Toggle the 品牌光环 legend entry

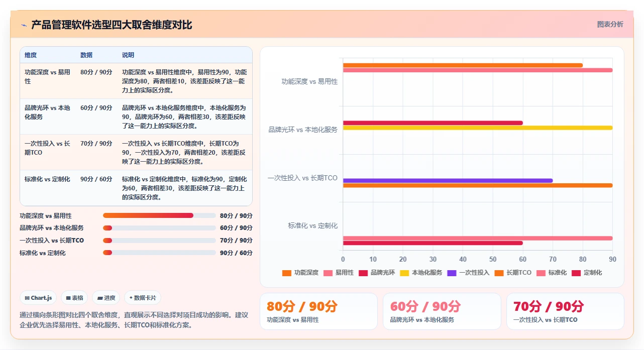[x=377, y=273]
